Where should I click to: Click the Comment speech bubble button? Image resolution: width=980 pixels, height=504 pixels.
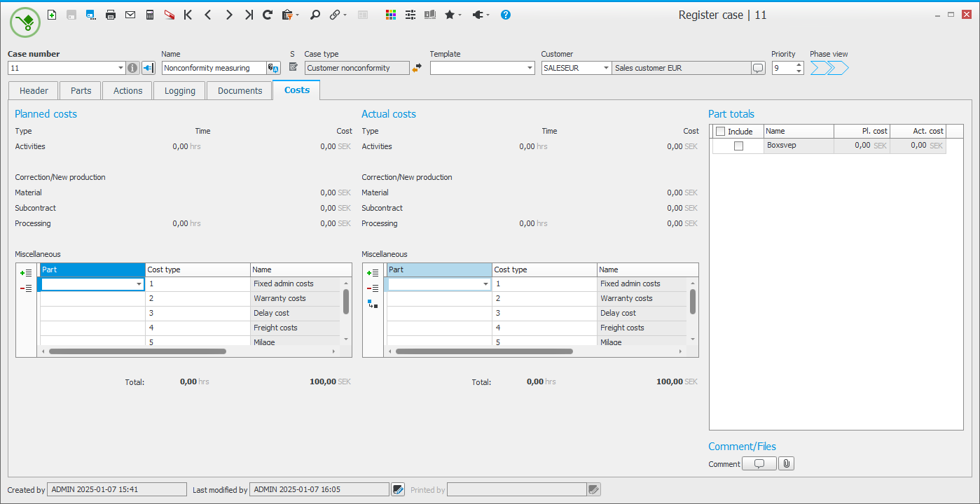coord(759,463)
